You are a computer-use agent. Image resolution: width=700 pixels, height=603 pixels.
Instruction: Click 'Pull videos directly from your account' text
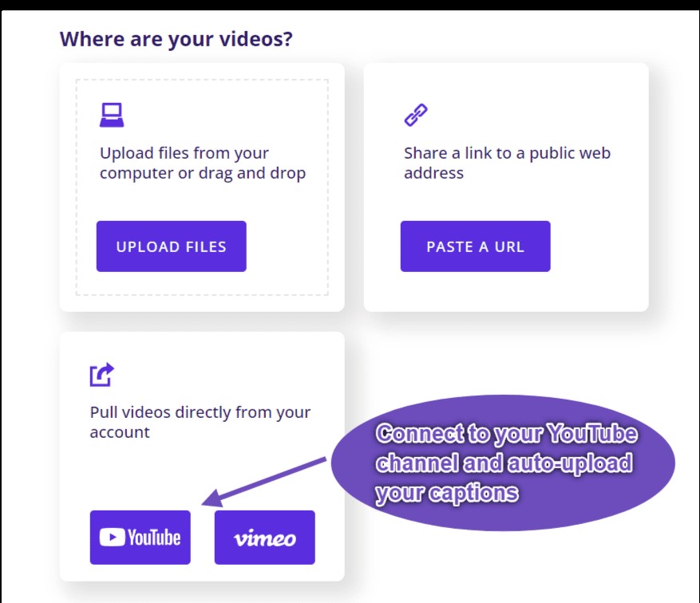click(200, 422)
